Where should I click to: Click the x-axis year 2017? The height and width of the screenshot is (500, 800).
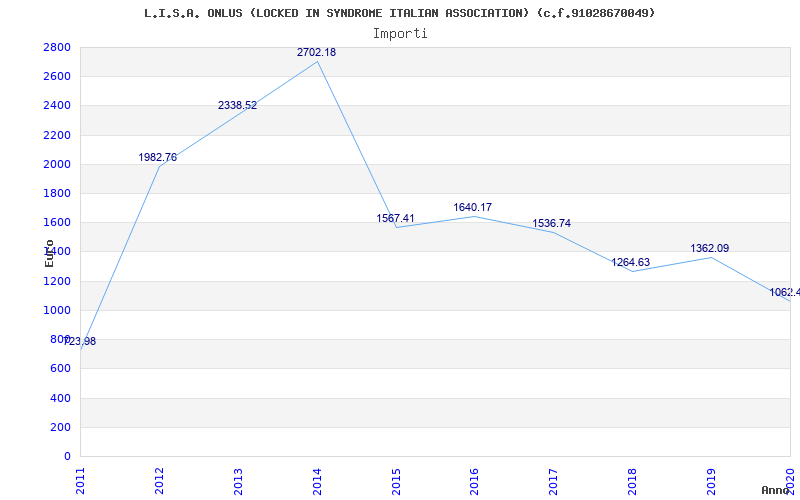pyautogui.click(x=554, y=481)
